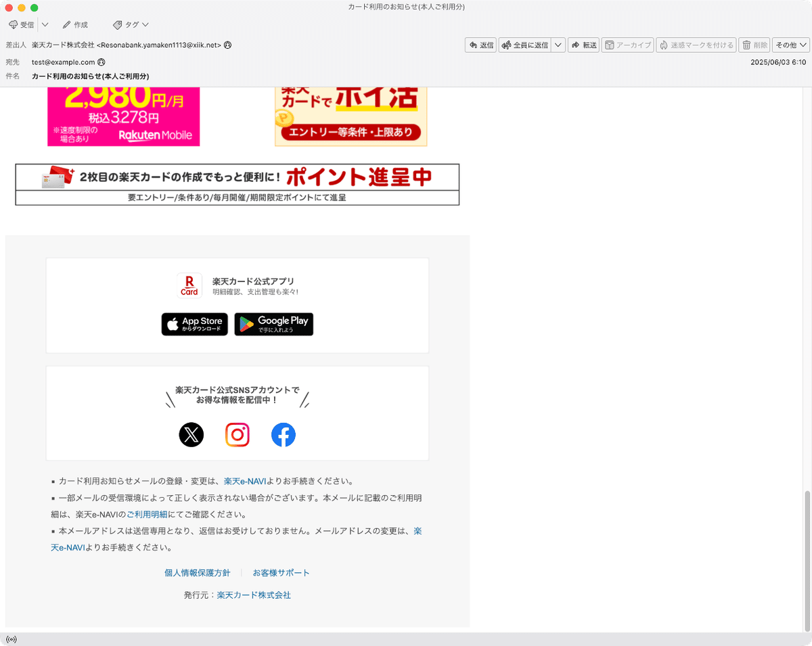Open the 全員に返信 dropdown chevron

pyautogui.click(x=559, y=45)
